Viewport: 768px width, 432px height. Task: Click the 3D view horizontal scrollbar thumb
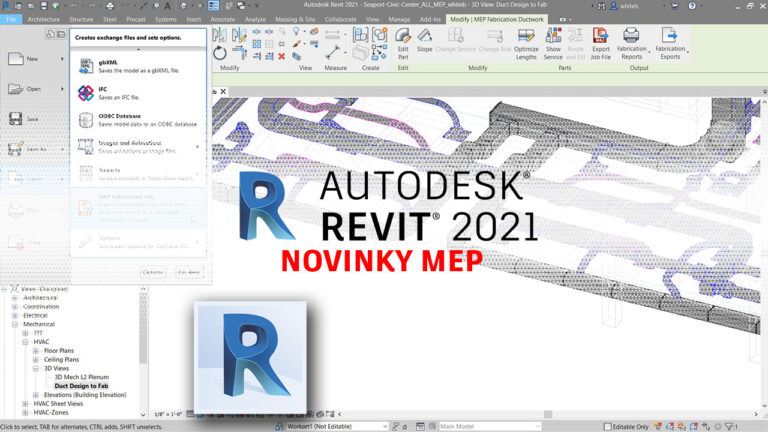point(548,414)
